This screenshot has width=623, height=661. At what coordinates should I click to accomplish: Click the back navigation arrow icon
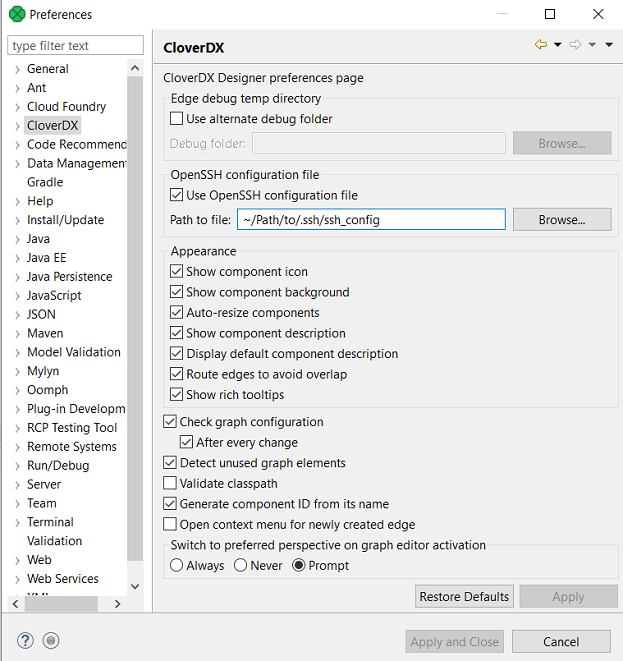tap(541, 44)
